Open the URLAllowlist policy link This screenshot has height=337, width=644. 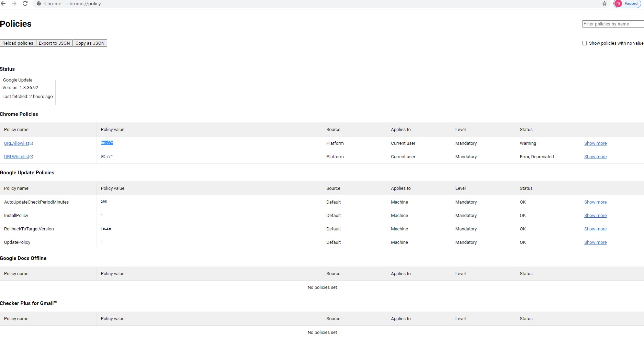click(19, 143)
